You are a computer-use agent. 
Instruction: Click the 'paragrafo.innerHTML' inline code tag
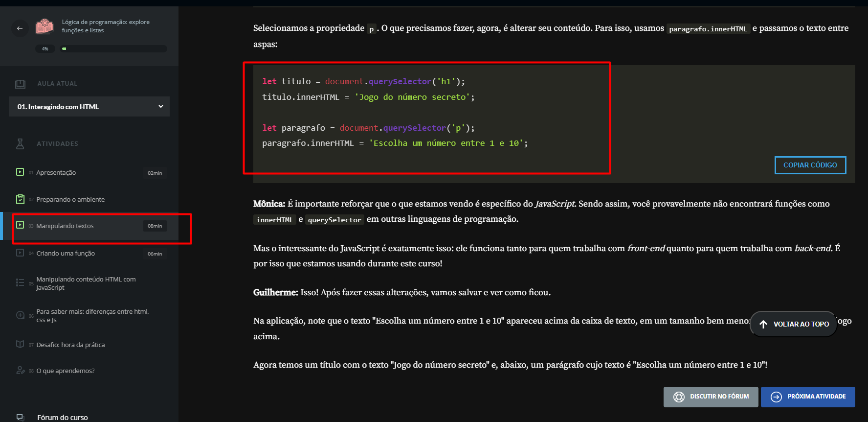point(708,29)
